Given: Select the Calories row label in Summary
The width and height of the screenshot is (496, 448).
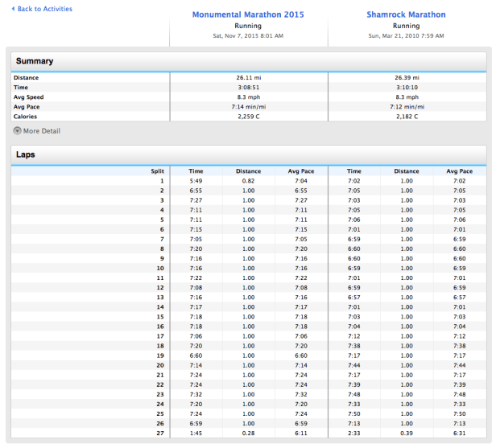Looking at the screenshot, I should pyautogui.click(x=27, y=116).
